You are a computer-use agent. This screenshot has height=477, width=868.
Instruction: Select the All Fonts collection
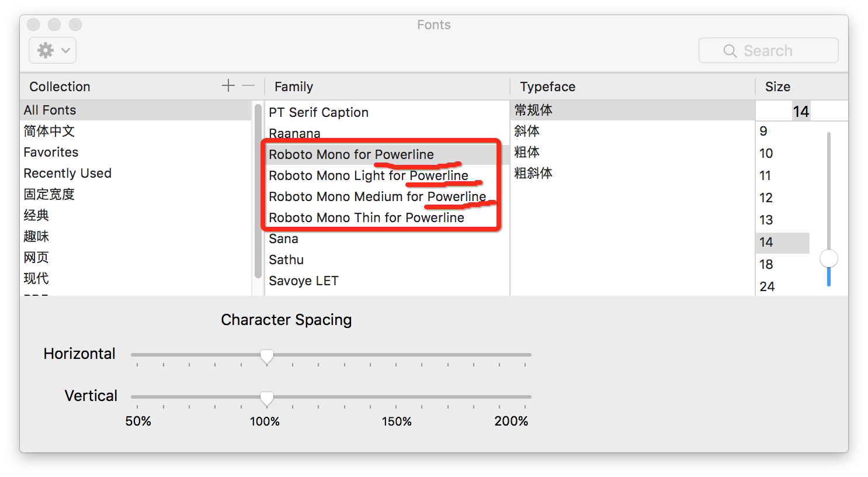[x=136, y=110]
